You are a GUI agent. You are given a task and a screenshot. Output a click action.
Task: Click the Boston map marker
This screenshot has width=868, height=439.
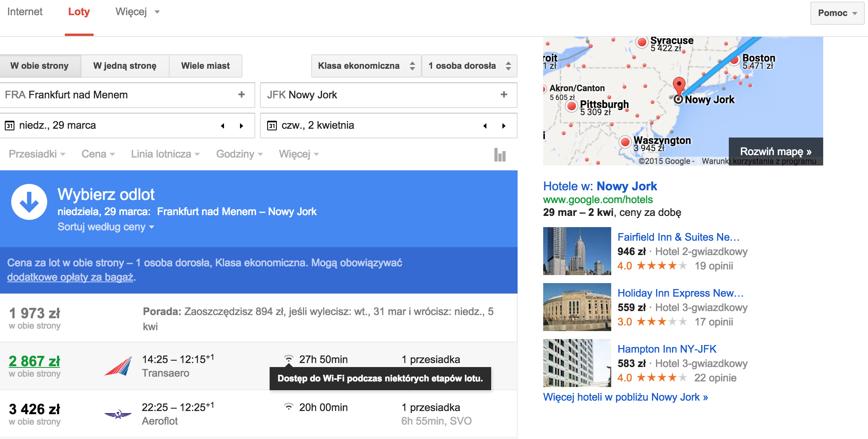coord(734,60)
